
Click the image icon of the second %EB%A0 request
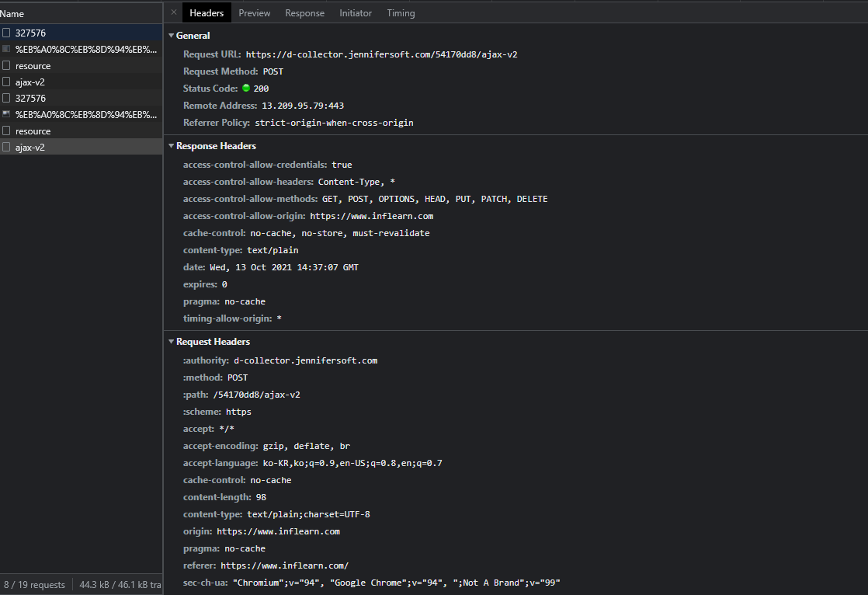tap(6, 114)
